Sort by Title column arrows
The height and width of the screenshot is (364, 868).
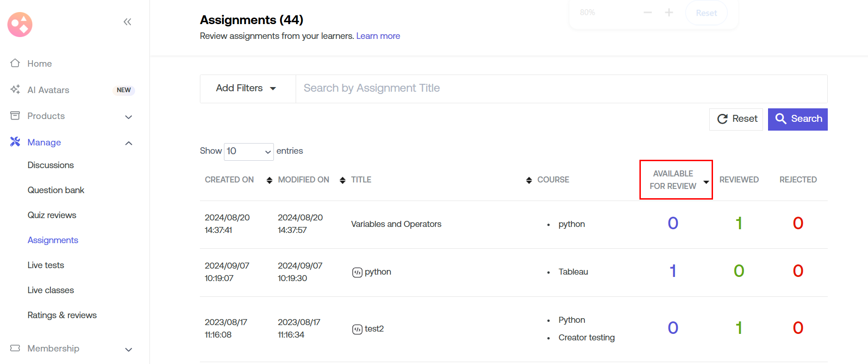[529, 180]
